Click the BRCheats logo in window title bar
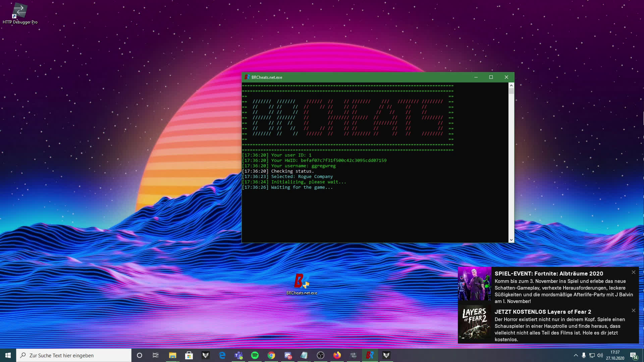Image resolution: width=644 pixels, height=362 pixels. [x=247, y=77]
